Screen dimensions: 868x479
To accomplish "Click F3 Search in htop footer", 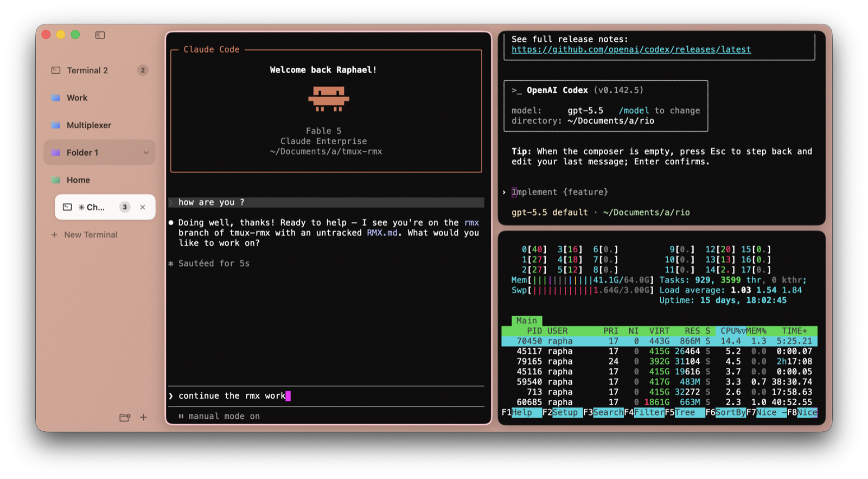I will click(603, 412).
